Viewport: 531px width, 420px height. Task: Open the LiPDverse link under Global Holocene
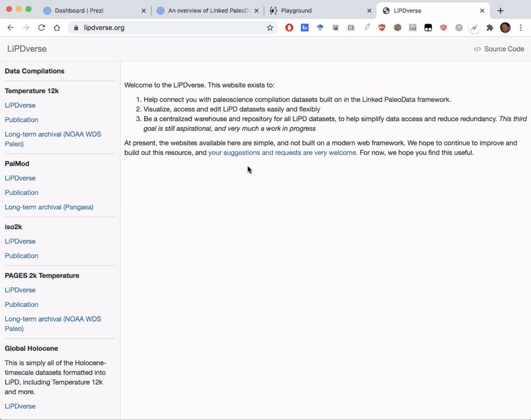20,406
